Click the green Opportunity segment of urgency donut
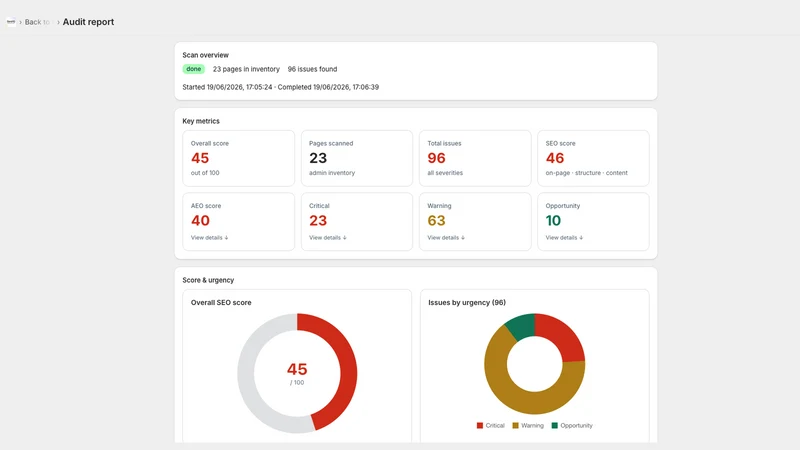The width and height of the screenshot is (800, 450). [x=522, y=327]
